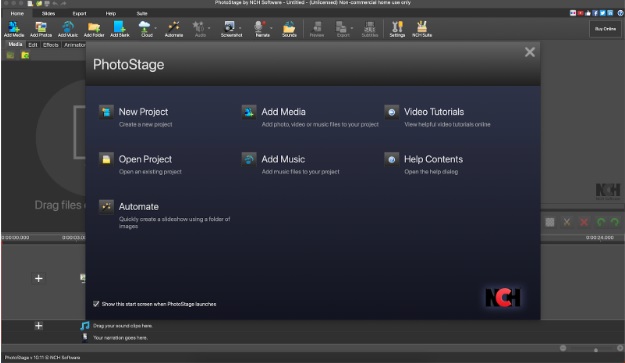Click the Audio toolbar icon

199,29
